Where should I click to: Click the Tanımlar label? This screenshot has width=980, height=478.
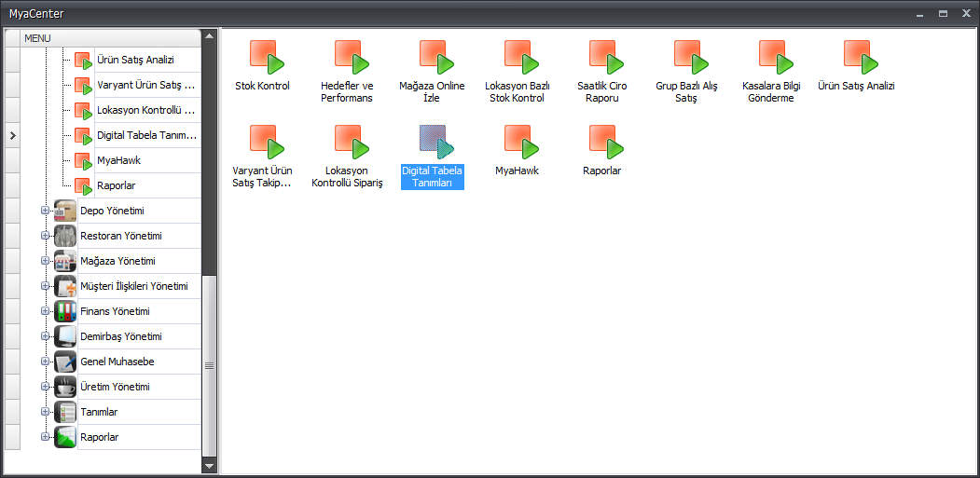pos(100,413)
